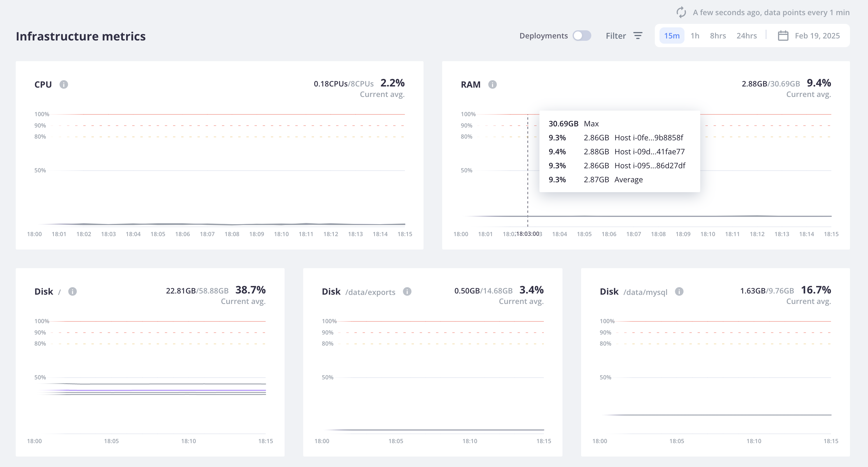Open the RAM info icon
The width and height of the screenshot is (868, 467).
492,84
